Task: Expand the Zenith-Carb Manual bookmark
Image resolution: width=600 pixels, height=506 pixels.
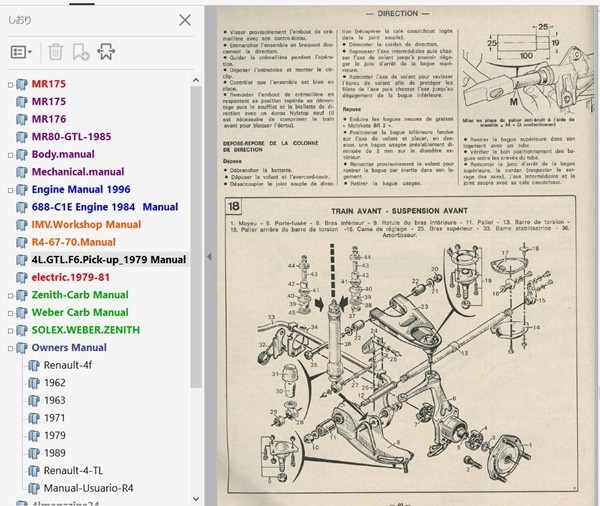Action: pyautogui.click(x=10, y=295)
